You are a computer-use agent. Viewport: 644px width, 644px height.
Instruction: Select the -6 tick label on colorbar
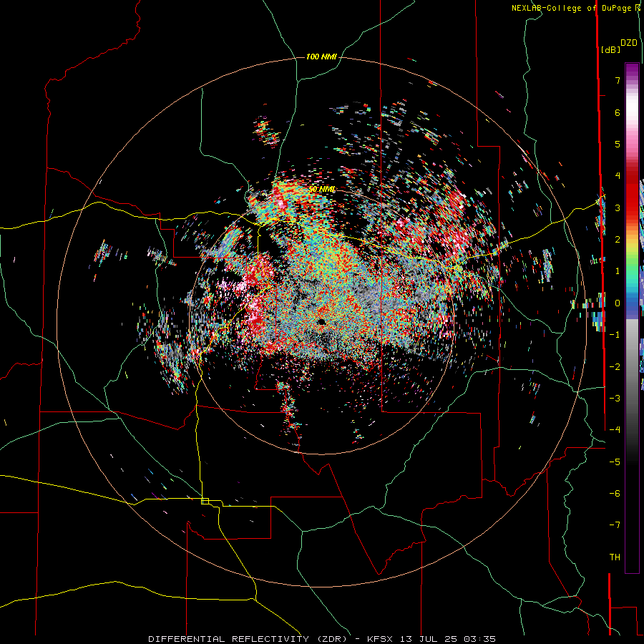pyautogui.click(x=615, y=494)
